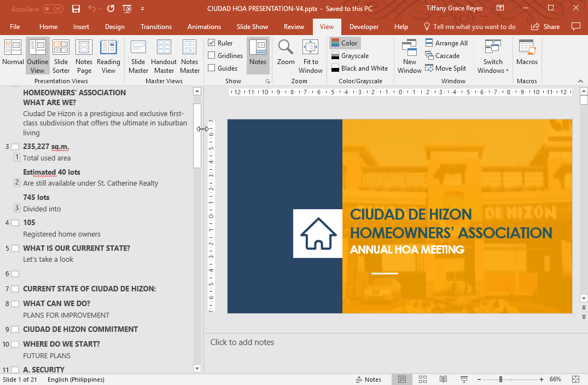The width and height of the screenshot is (588, 385).
Task: Open the Quick Access Toolbar customization menu
Action: 143,9
